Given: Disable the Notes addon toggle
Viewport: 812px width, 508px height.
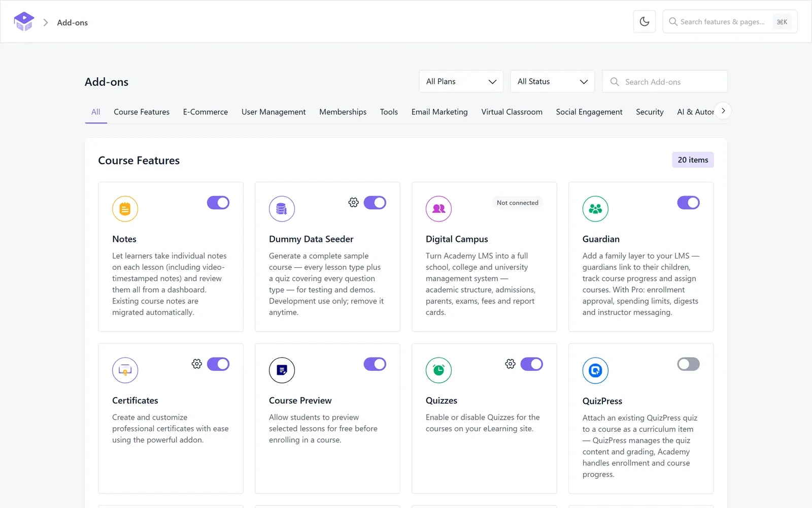Looking at the screenshot, I should pyautogui.click(x=218, y=203).
